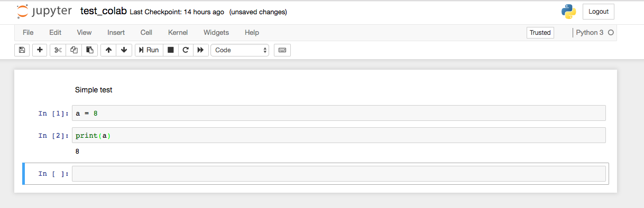
Task: Open the Kernel menu
Action: pyautogui.click(x=178, y=33)
